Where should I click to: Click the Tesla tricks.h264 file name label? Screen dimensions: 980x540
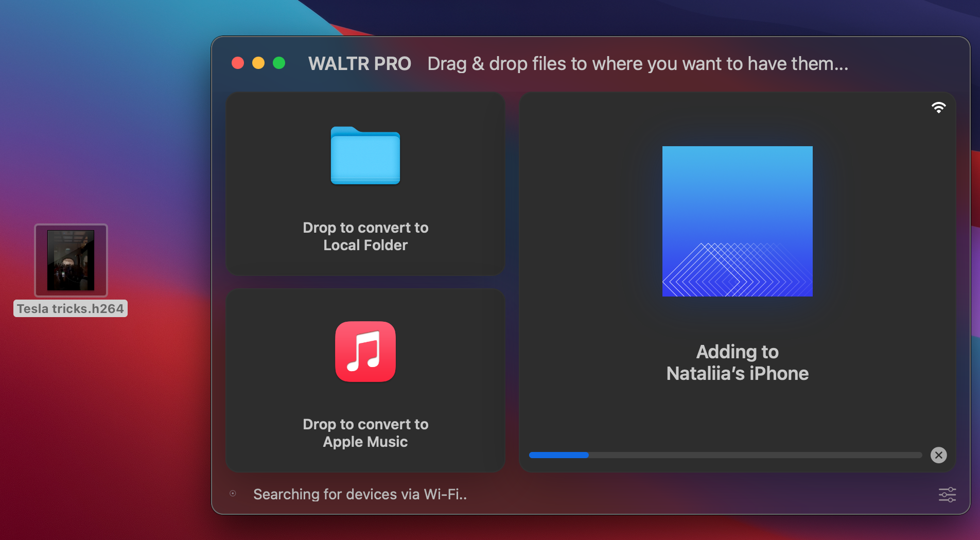[x=71, y=308]
